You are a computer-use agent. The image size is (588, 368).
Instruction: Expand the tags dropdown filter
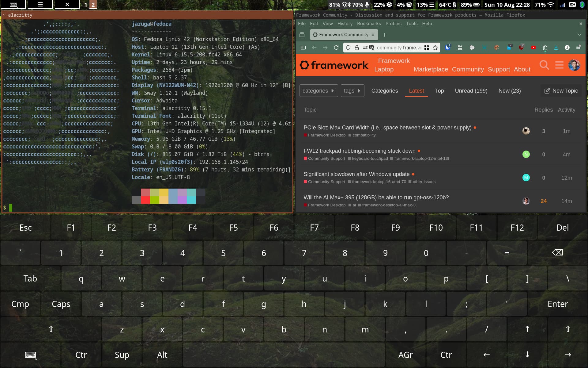click(x=352, y=91)
